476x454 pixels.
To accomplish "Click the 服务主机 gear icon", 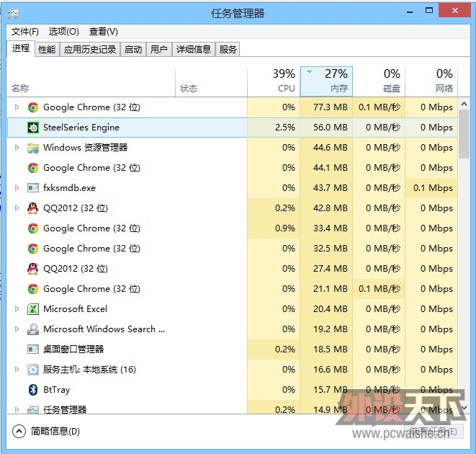I will 33,370.
